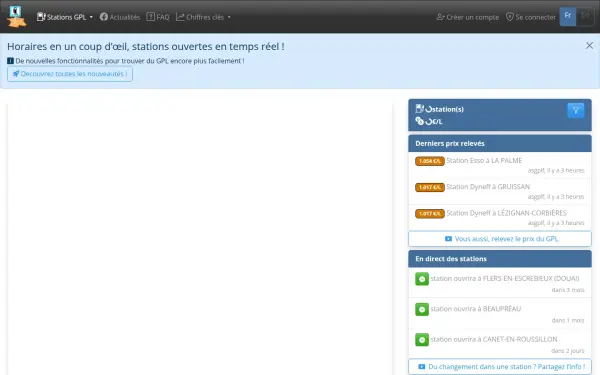Open station ouvrira à CANET-EN-ROUSSILLON
This screenshot has width=600, height=375.
[494, 339]
